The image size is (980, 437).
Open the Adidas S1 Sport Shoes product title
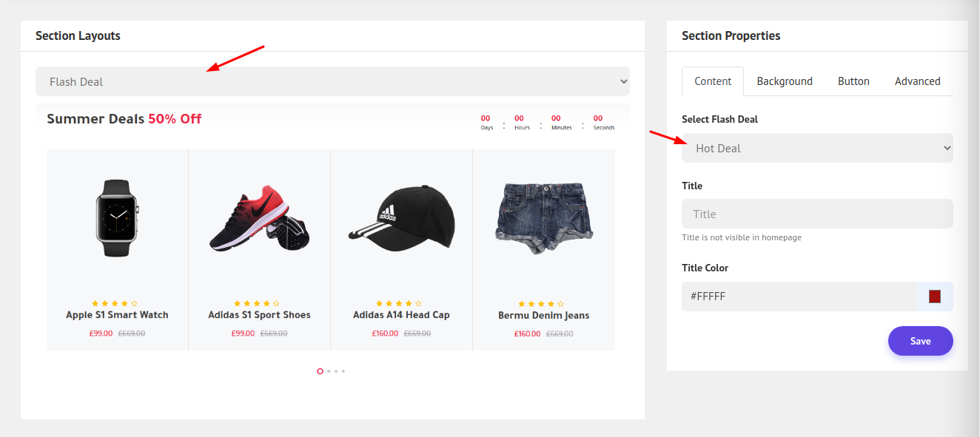tap(259, 315)
